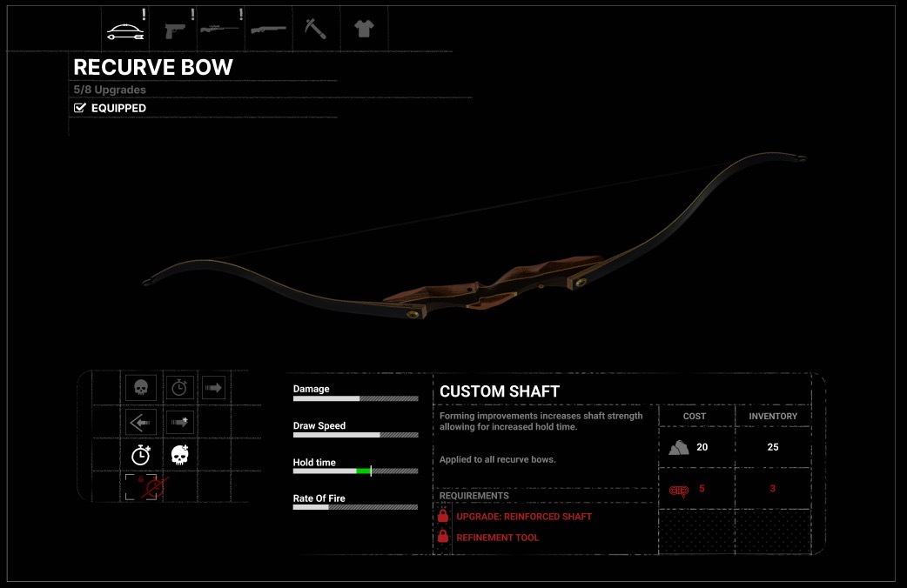907x588 pixels.
Task: Click the exclamation mark on the pistol tab
Action: pyautogui.click(x=192, y=15)
